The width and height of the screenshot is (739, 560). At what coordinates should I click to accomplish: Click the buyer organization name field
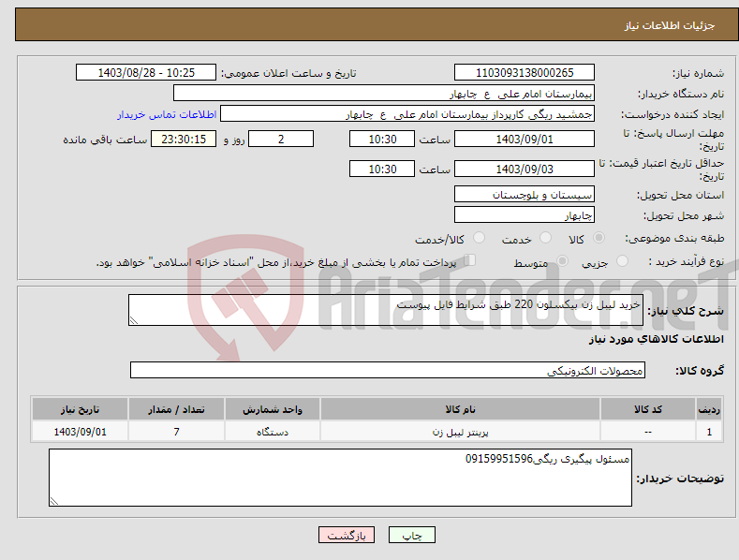coord(384,93)
